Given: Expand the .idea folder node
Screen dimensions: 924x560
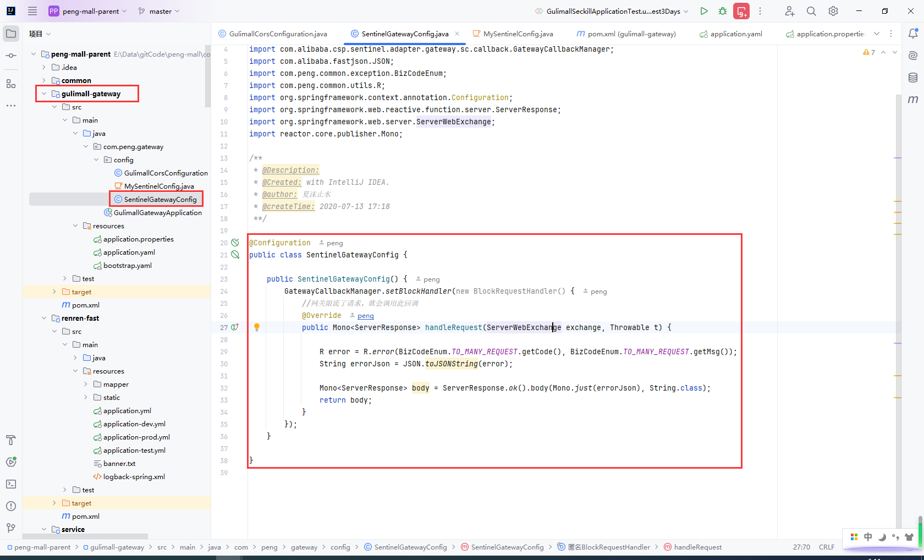Looking at the screenshot, I should pos(44,67).
